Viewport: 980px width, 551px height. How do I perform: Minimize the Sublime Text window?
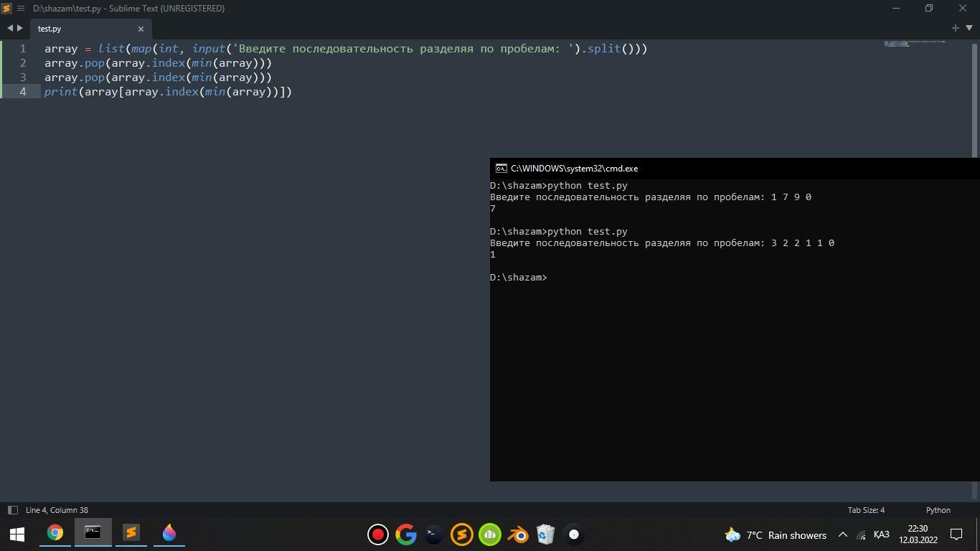896,8
